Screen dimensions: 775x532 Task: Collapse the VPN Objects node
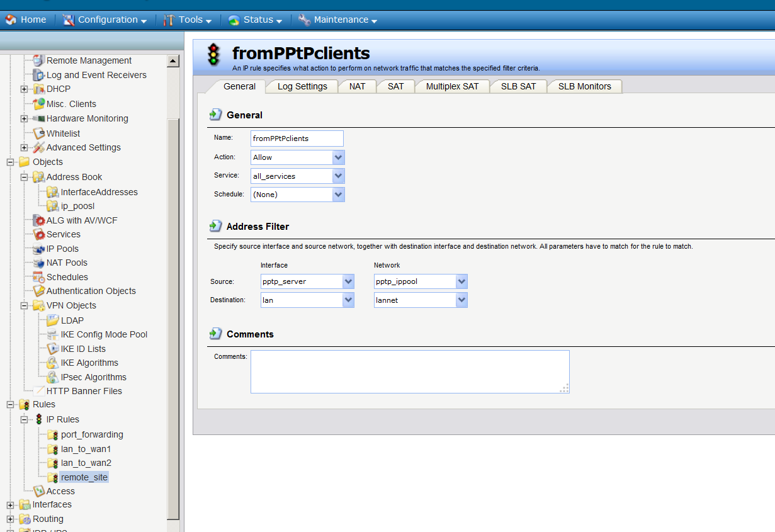point(25,305)
